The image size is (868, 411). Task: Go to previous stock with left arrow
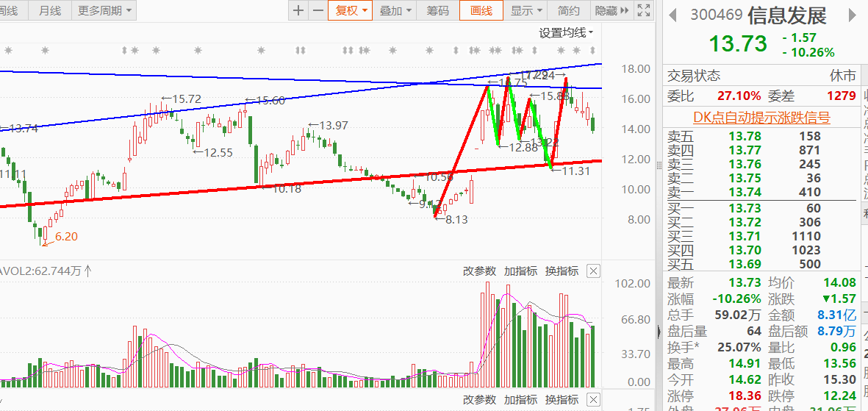[673, 15]
